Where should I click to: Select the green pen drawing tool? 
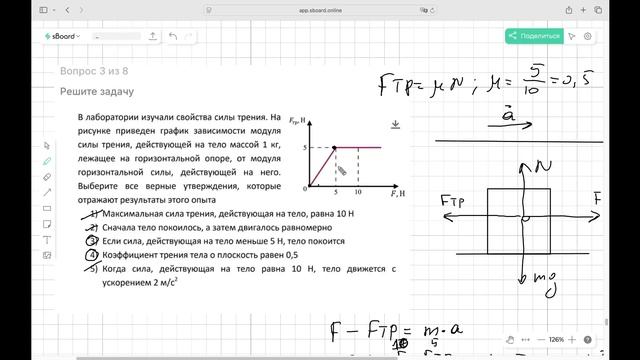[47, 161]
